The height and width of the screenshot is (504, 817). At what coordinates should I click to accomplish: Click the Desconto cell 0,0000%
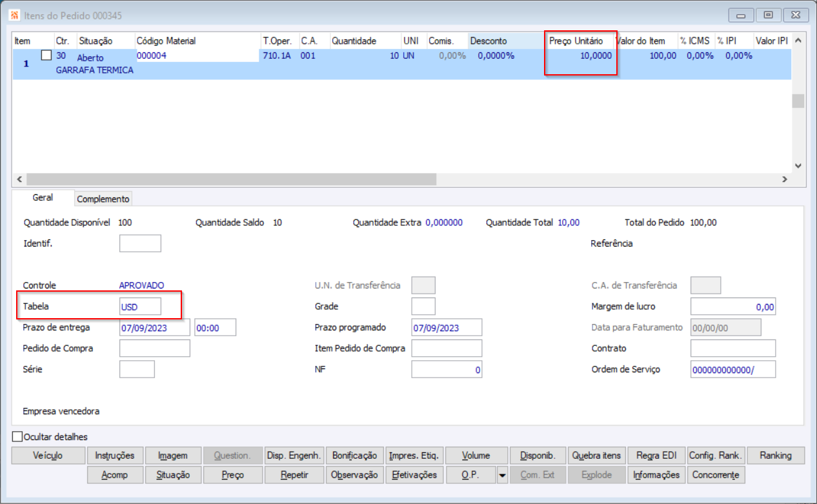pos(496,55)
